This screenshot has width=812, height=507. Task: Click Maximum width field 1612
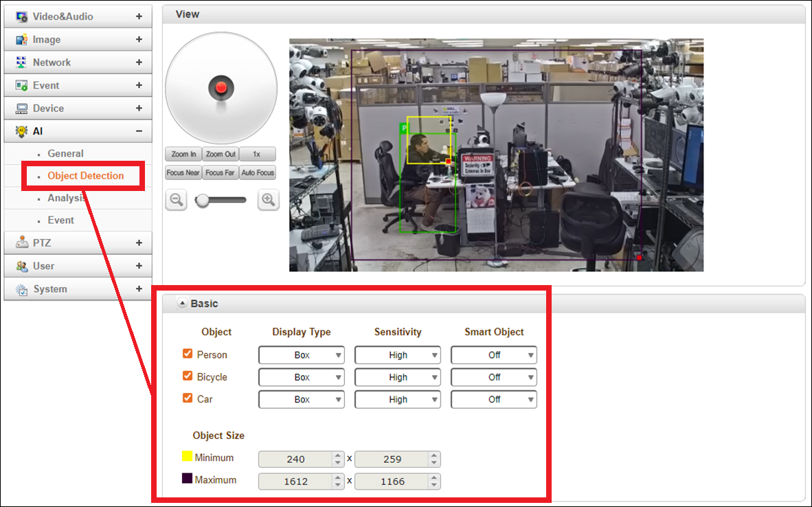295,482
